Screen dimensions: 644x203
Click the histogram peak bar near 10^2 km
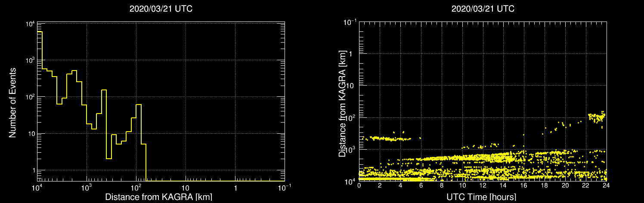coord(139,142)
